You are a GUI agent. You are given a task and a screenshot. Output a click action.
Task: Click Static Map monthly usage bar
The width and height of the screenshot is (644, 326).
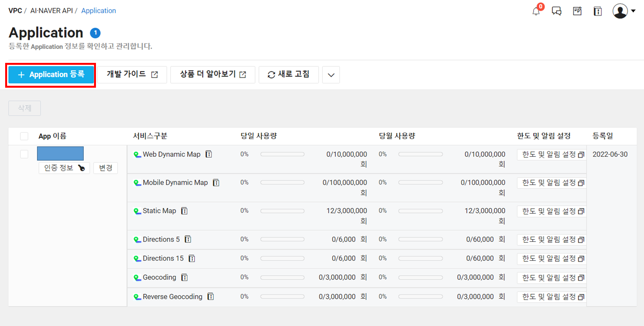point(421,211)
